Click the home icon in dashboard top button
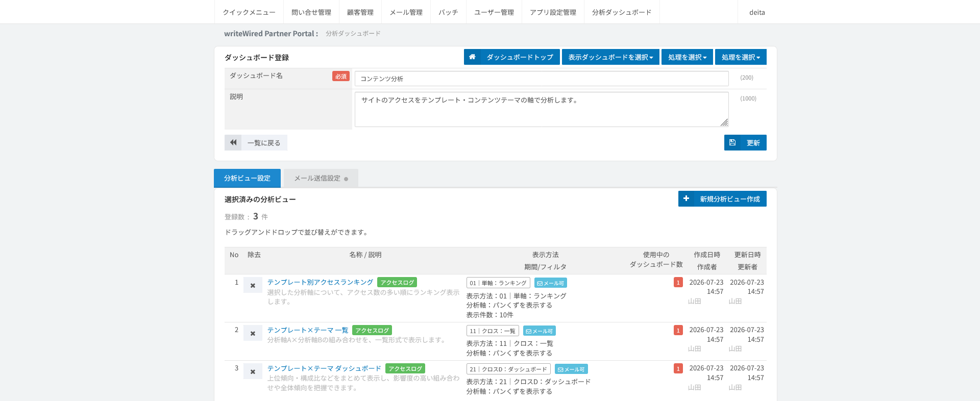This screenshot has width=980, height=401. tap(472, 57)
